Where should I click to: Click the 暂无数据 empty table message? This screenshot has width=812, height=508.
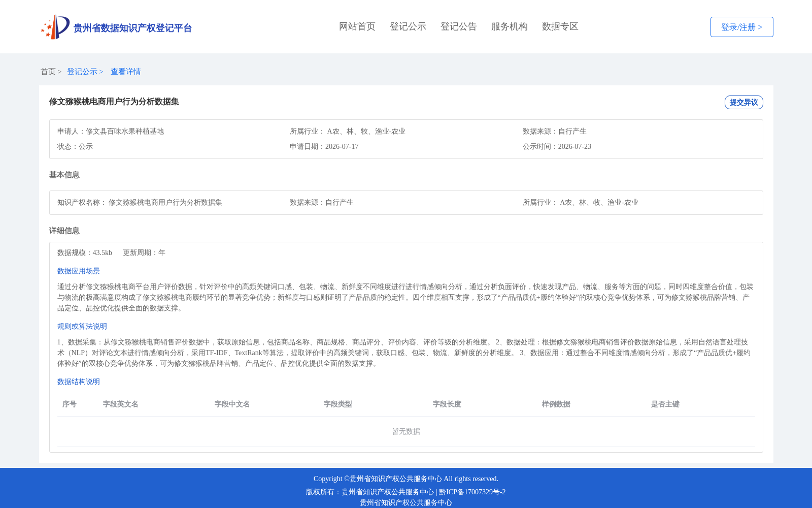point(406,431)
